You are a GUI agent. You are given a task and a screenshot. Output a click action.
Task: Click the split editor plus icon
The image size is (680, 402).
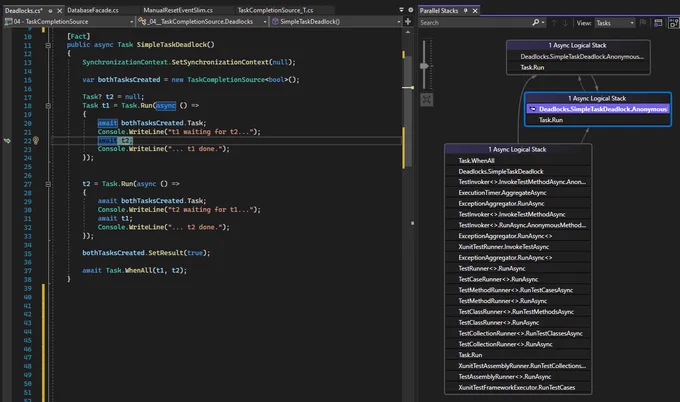point(408,21)
